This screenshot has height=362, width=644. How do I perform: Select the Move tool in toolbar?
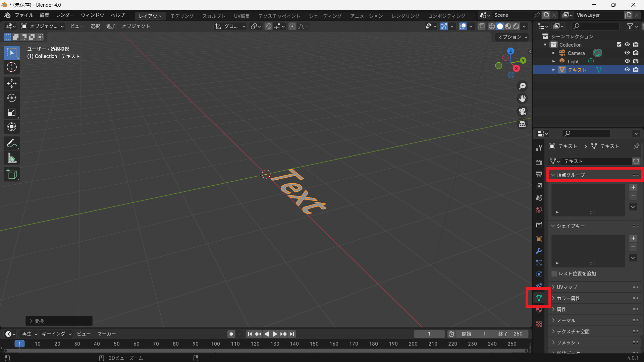(x=12, y=83)
